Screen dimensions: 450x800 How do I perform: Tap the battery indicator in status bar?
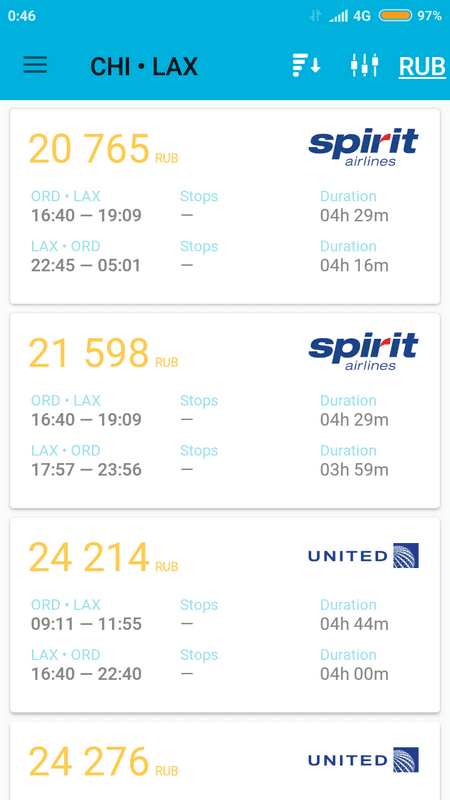[395, 16]
